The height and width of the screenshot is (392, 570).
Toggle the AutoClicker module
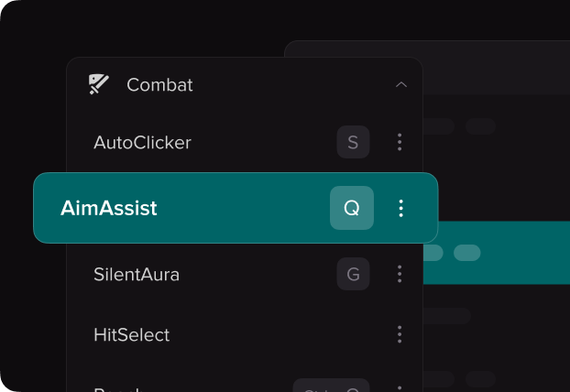[x=142, y=142]
